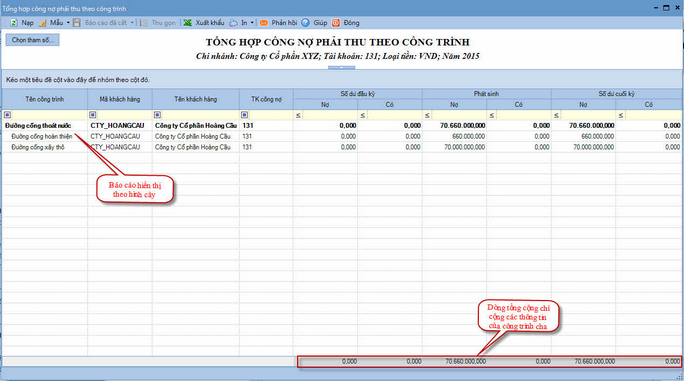The width and height of the screenshot is (684, 381).
Task: Sort by the TK công nợ column header
Action: click(266, 99)
